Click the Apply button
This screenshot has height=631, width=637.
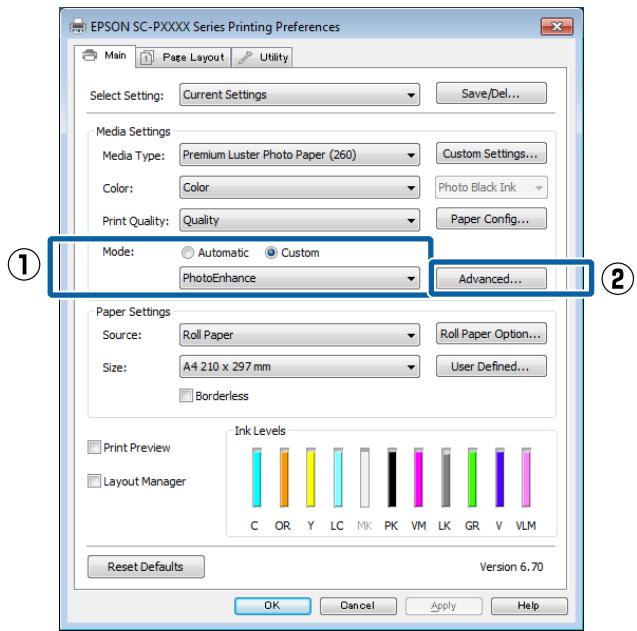pyautogui.click(x=444, y=605)
